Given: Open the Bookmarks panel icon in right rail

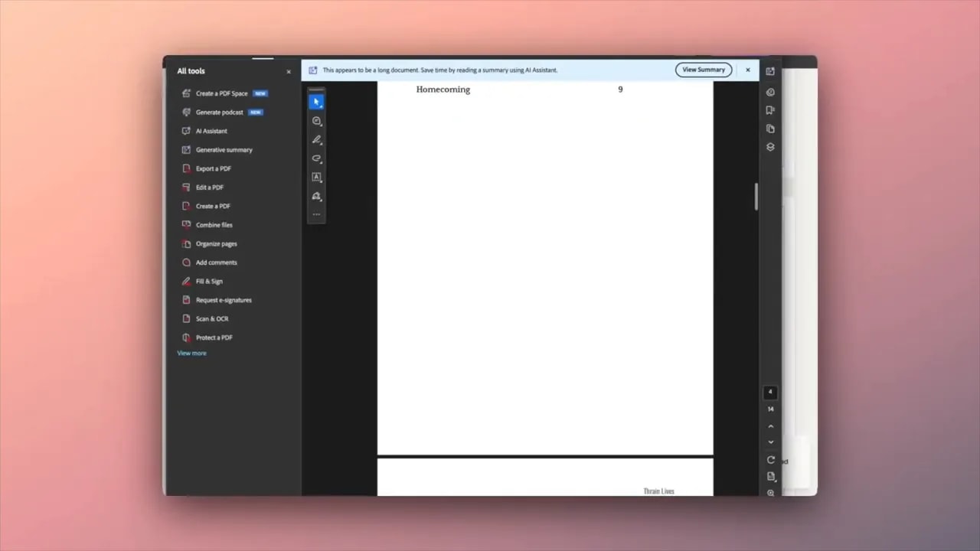Looking at the screenshot, I should coord(770,110).
